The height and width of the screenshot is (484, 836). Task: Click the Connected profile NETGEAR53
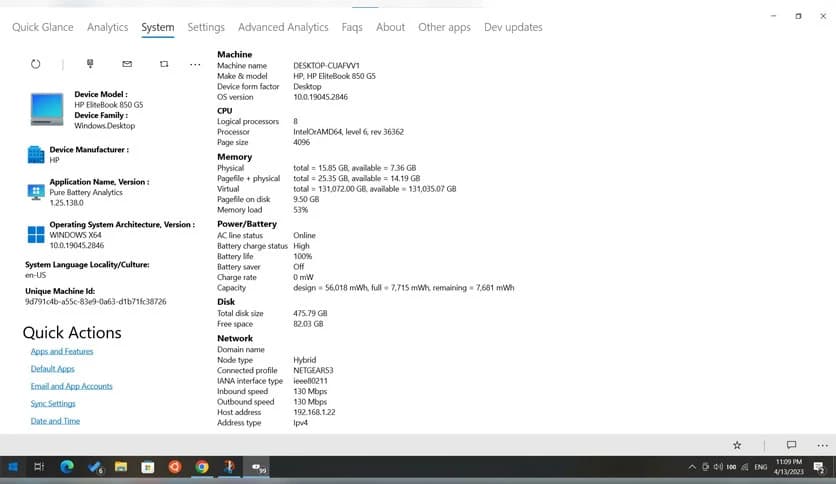pos(313,370)
